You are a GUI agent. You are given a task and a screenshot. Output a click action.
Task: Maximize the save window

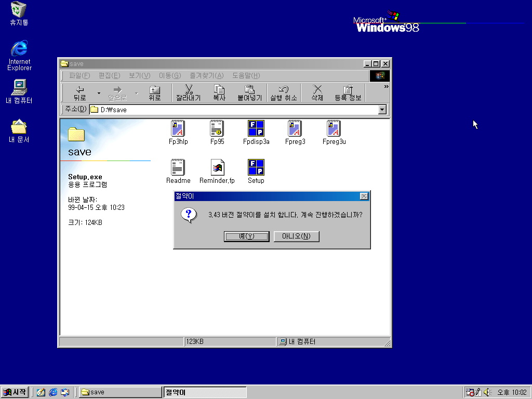(376, 64)
